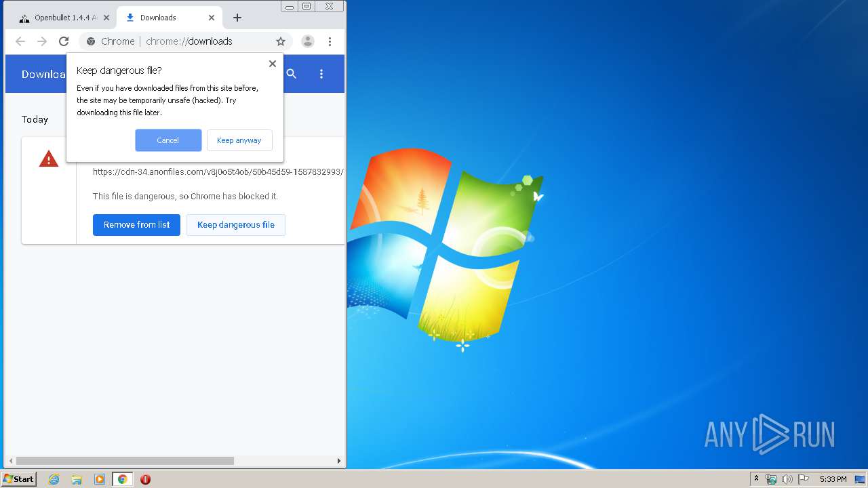Viewport: 868px width, 488px height.
Task: Close the Downloads tab
Action: point(212,18)
